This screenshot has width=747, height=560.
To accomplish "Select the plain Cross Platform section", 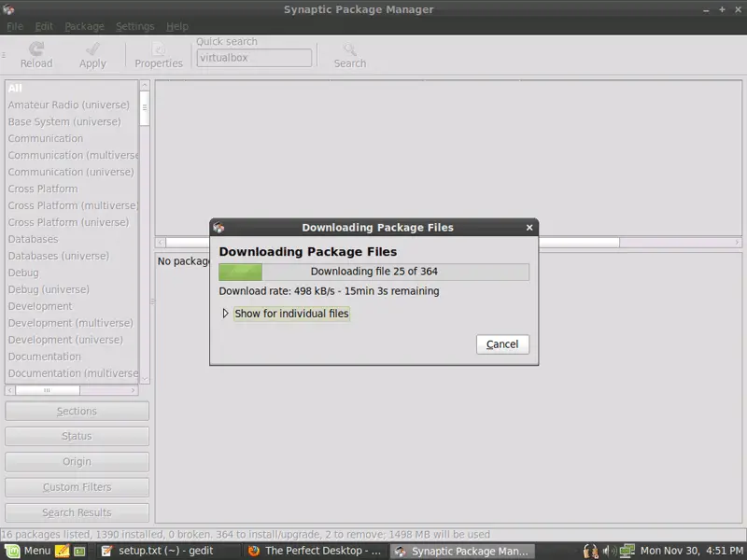I will pyautogui.click(x=72, y=189).
